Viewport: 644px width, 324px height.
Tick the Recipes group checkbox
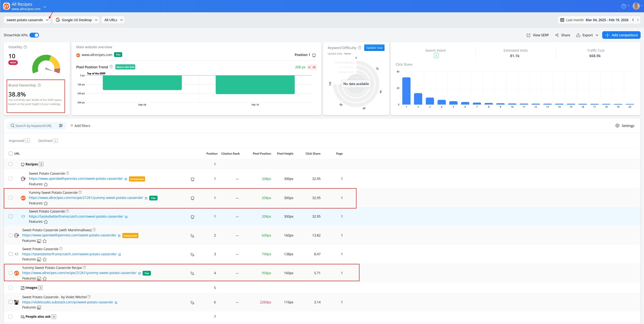click(11, 164)
